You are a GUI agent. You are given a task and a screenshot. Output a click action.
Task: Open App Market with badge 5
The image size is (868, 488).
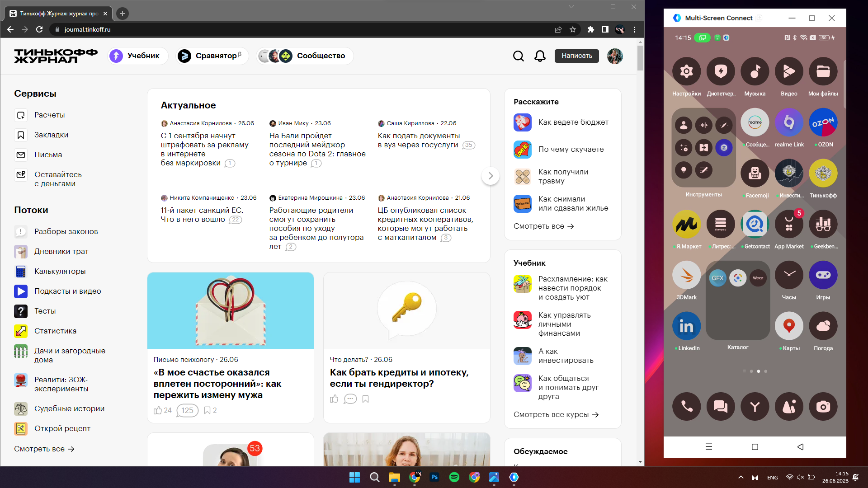pos(789,224)
